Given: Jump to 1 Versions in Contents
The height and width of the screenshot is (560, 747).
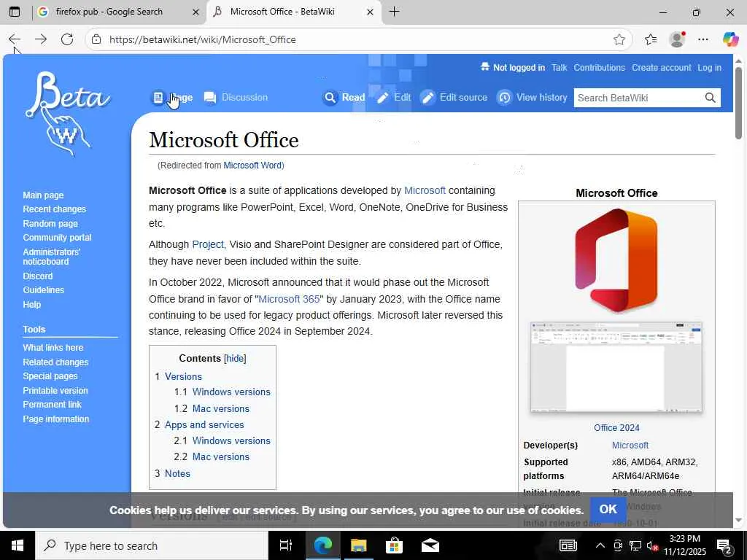Looking at the screenshot, I should coord(178,377).
